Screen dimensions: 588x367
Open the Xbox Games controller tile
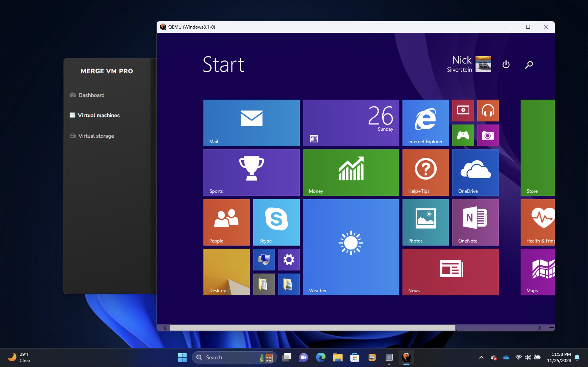[463, 135]
